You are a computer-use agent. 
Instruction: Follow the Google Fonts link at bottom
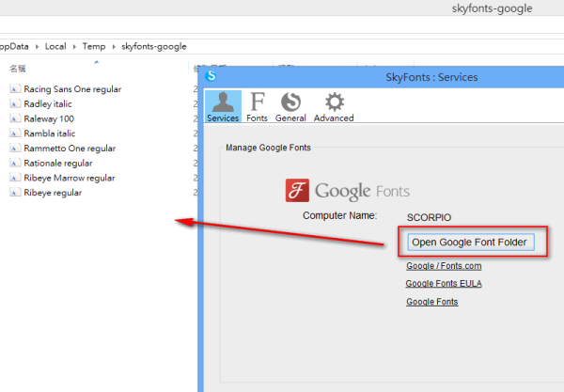[432, 302]
